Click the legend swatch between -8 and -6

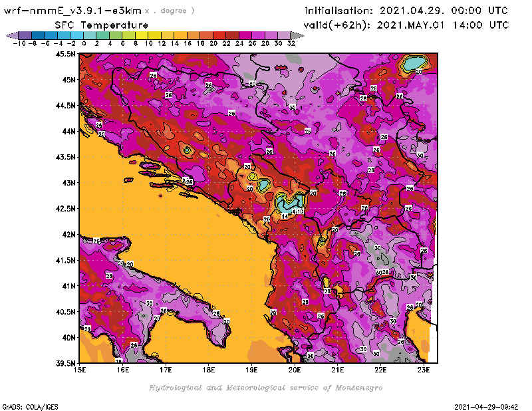tap(38, 36)
